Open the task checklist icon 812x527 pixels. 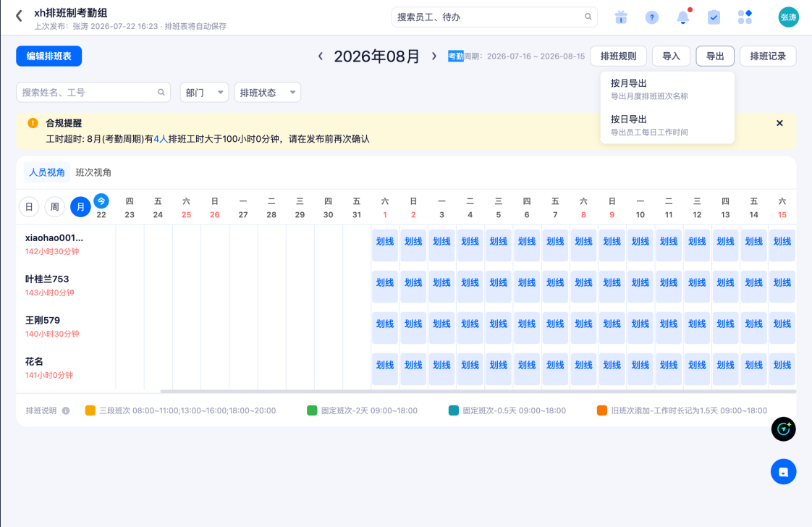tap(714, 17)
